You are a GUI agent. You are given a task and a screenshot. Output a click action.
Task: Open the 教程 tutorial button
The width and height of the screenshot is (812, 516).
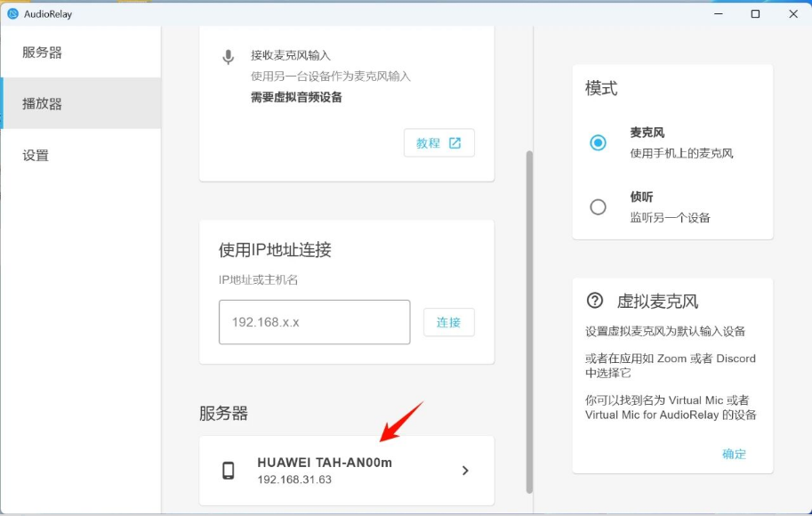point(439,143)
